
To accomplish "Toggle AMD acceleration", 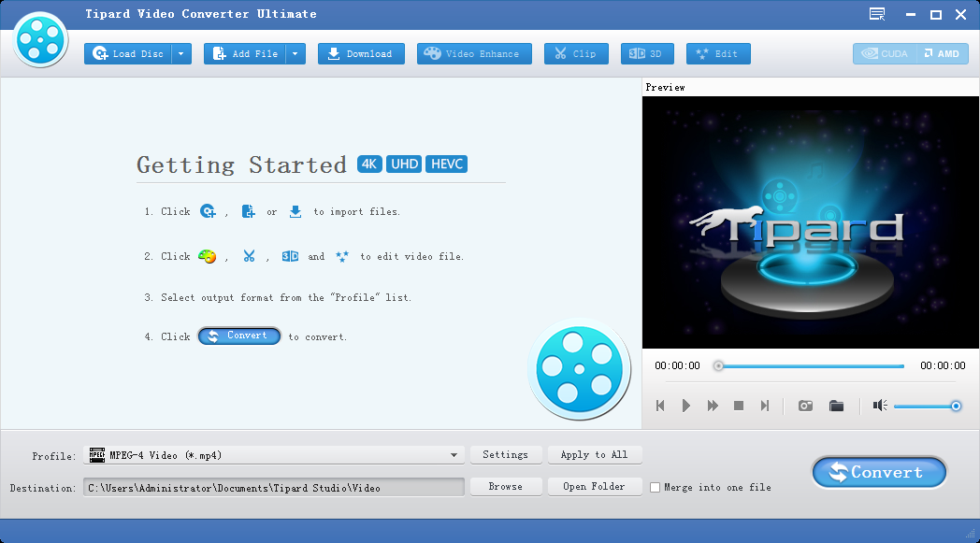I will pyautogui.click(x=943, y=54).
